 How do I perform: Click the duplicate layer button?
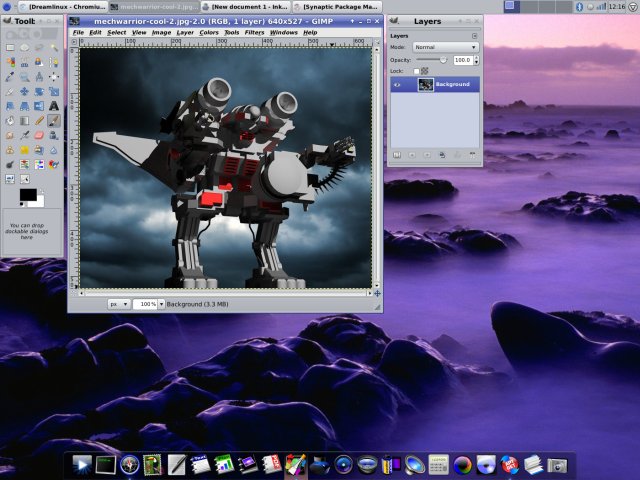click(442, 156)
